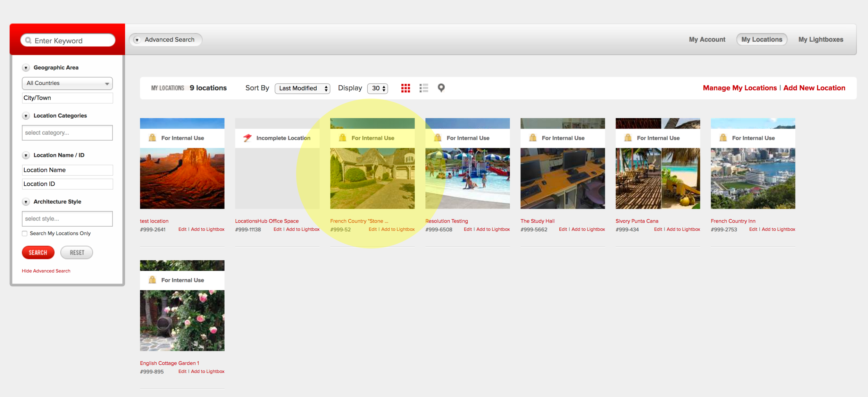
Task: Collapse Location Name / ID section arrow
Action: [26, 155]
